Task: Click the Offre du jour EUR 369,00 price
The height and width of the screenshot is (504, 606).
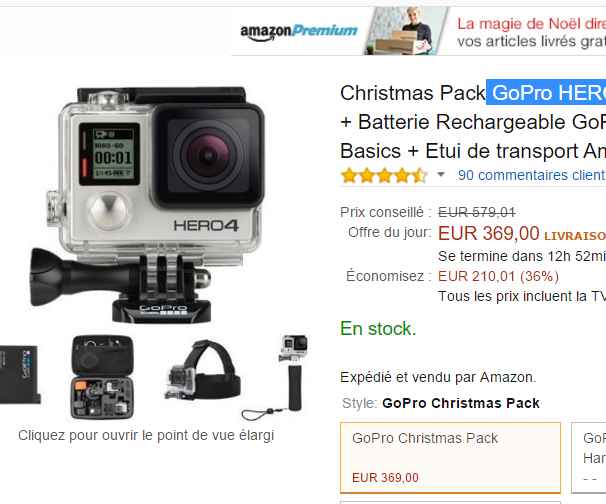Action: (489, 233)
